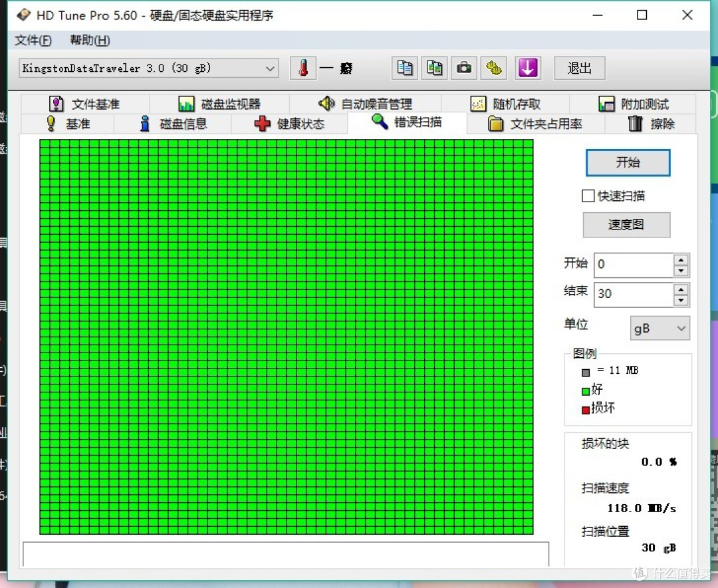Viewport: 718px width, 588px height.
Task: Increase the 开始 start value
Action: pyautogui.click(x=681, y=260)
